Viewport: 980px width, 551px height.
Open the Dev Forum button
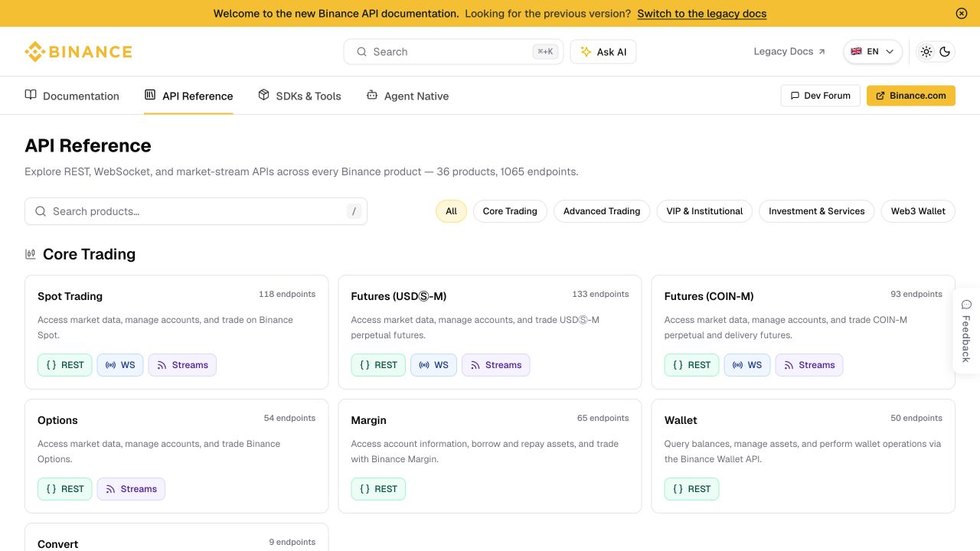[x=820, y=96]
